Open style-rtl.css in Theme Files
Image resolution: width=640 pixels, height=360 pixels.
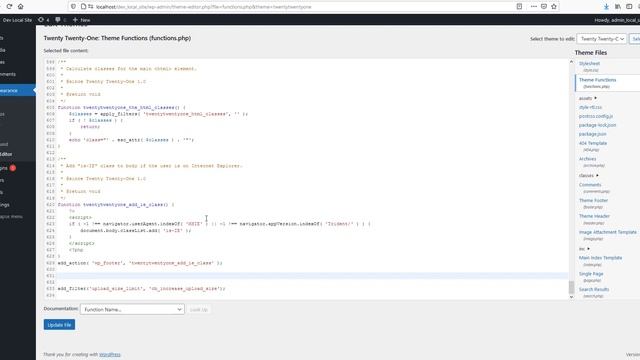click(x=590, y=107)
